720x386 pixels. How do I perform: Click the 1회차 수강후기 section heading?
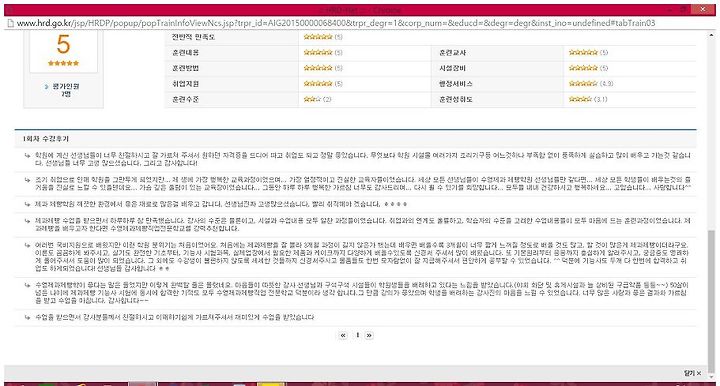point(46,139)
